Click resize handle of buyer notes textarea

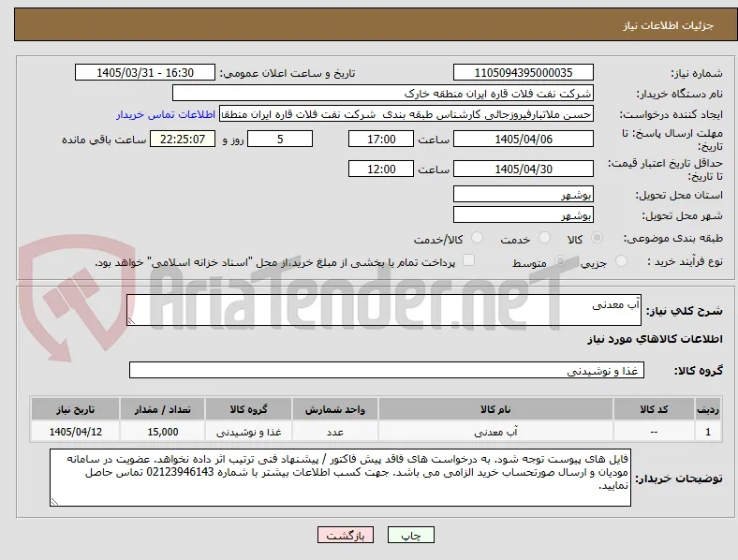tap(54, 502)
